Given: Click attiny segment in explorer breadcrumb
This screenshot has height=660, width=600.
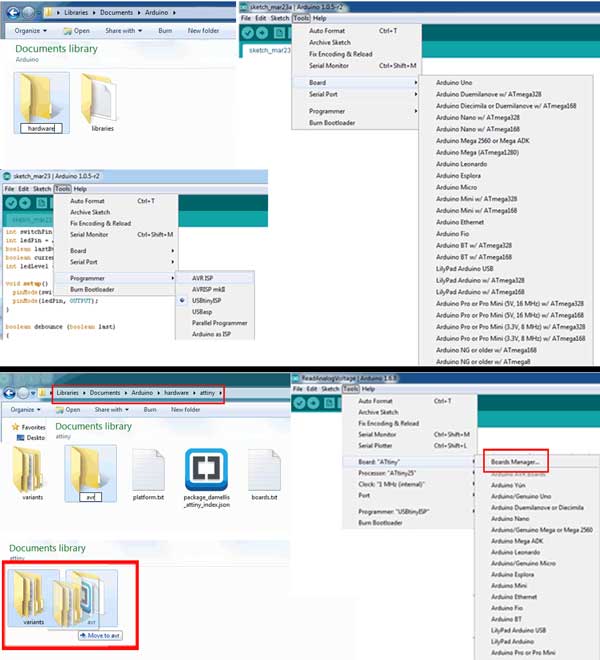Looking at the screenshot, I should [x=207, y=393].
